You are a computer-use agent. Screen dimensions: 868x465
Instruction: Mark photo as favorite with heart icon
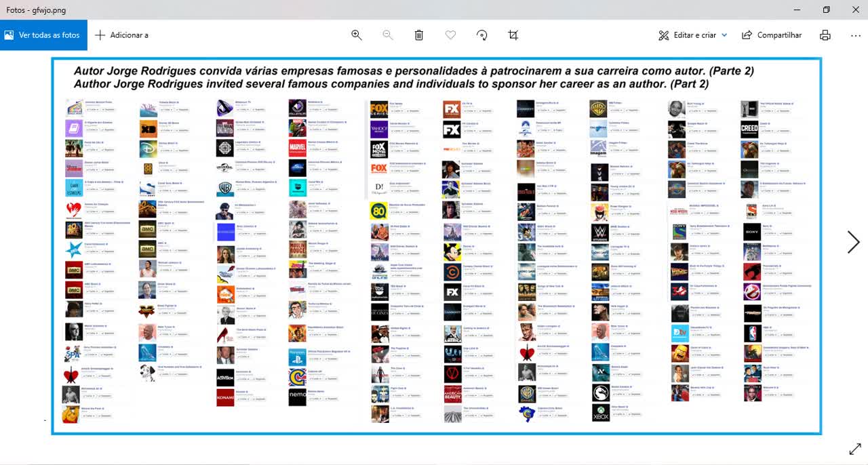[450, 35]
